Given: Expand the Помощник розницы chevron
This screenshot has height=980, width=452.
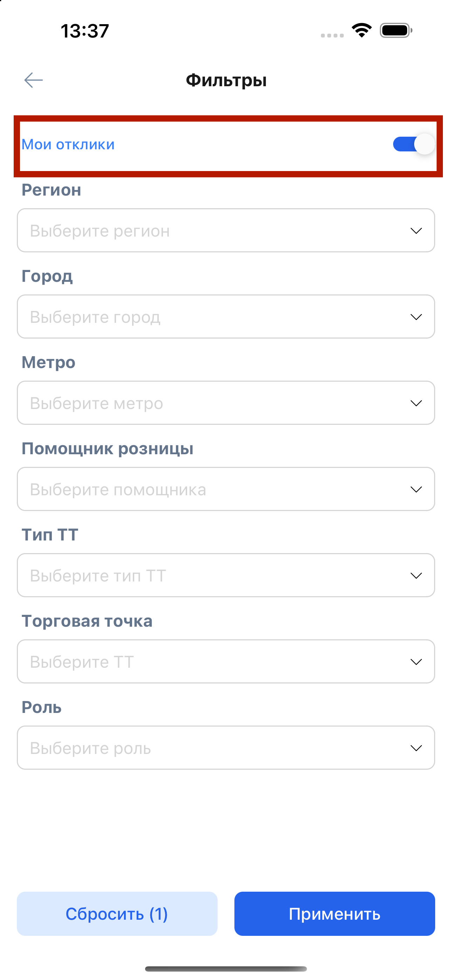Looking at the screenshot, I should point(416,489).
